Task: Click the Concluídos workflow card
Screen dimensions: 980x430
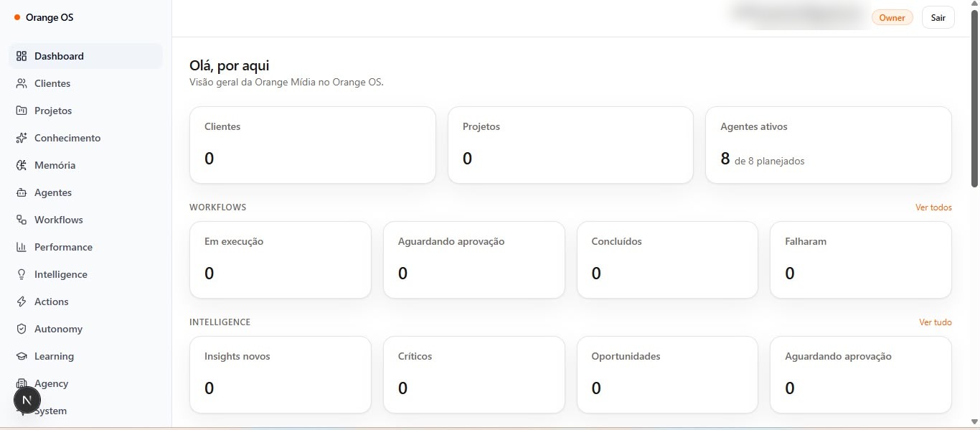Action: click(667, 260)
